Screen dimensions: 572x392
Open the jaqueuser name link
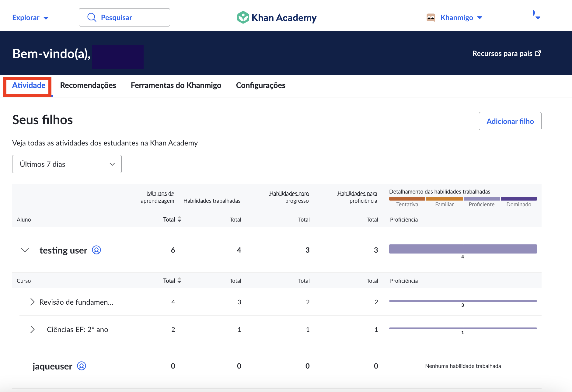(x=52, y=366)
